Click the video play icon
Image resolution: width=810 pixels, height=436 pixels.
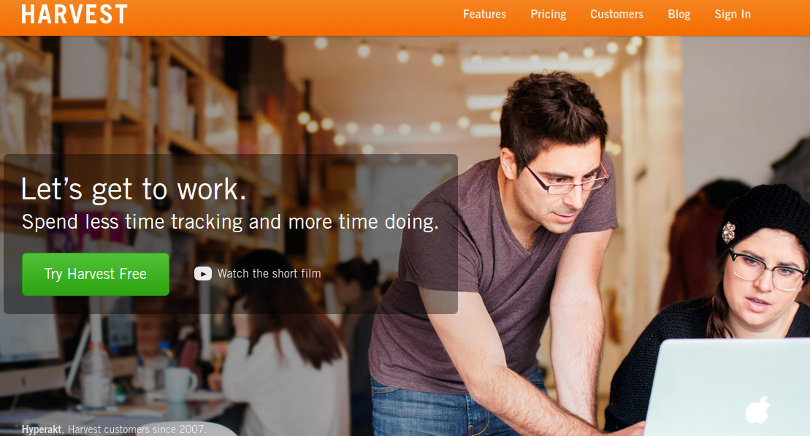pos(202,274)
